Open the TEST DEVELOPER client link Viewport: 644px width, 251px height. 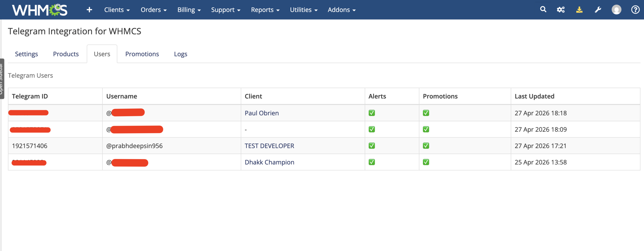click(x=269, y=146)
